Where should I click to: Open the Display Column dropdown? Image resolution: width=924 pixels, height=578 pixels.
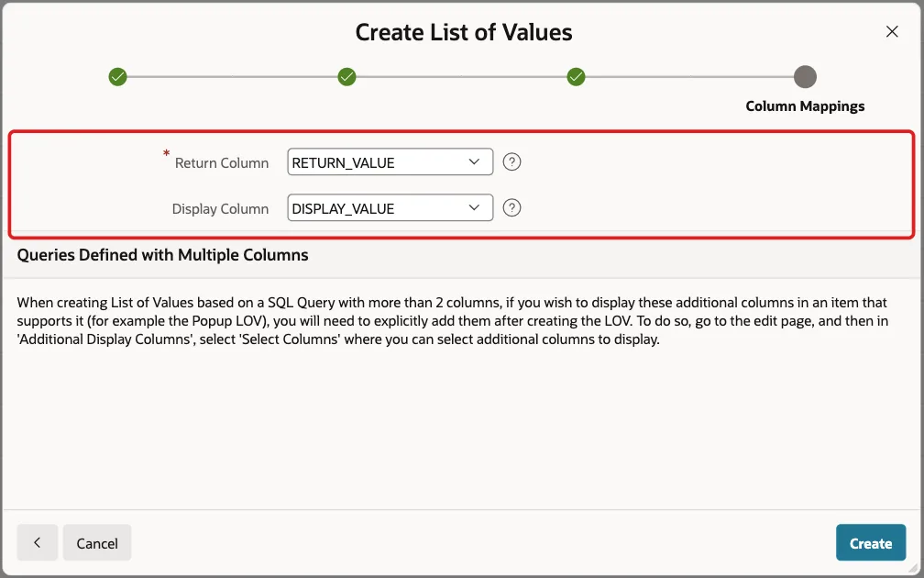click(x=390, y=207)
